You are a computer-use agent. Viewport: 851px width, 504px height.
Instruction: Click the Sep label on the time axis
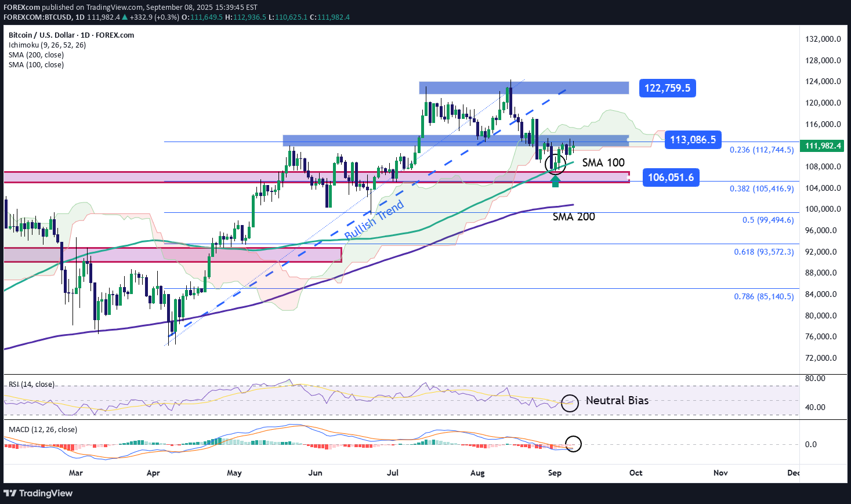click(x=555, y=473)
